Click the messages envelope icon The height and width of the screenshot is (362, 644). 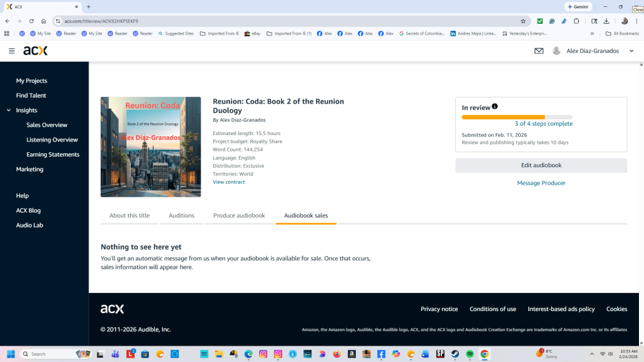[539, 51]
